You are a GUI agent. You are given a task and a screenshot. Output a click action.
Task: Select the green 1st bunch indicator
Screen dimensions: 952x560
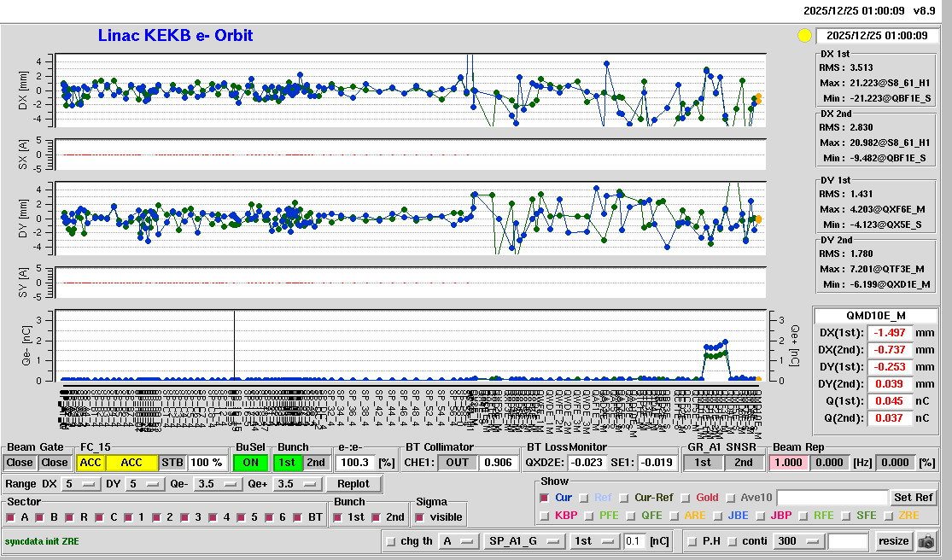coord(288,462)
